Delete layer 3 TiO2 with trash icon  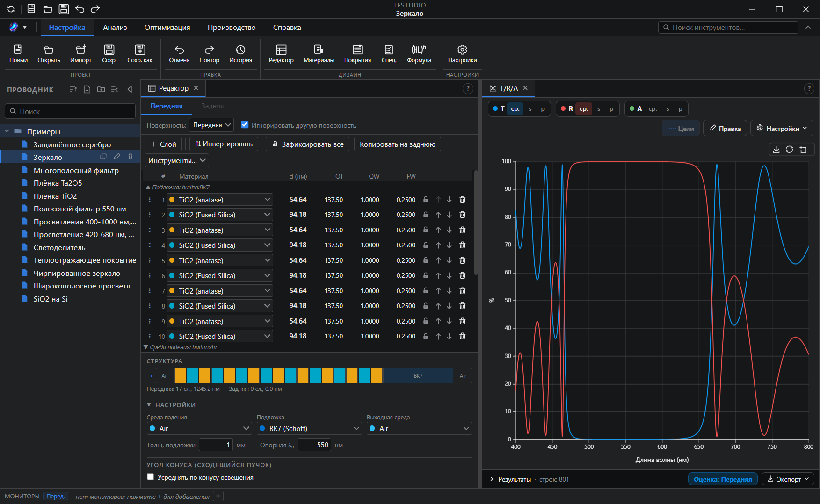pyautogui.click(x=462, y=230)
